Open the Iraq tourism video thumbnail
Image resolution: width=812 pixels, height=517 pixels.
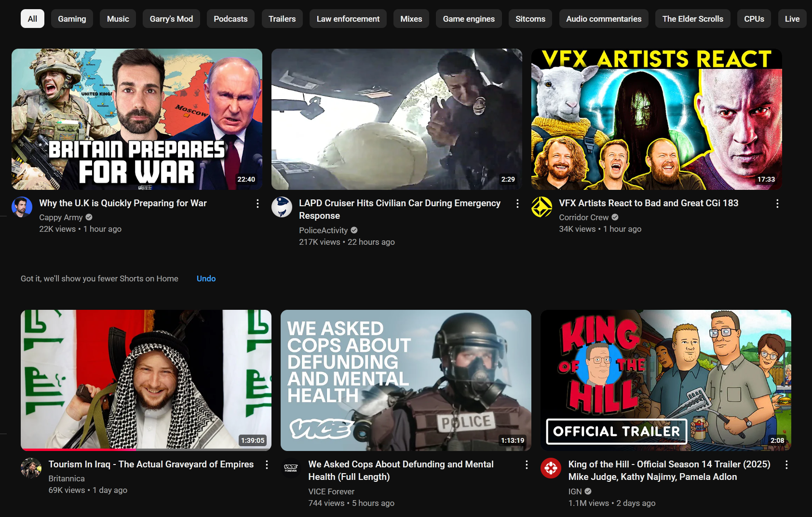[146, 380]
